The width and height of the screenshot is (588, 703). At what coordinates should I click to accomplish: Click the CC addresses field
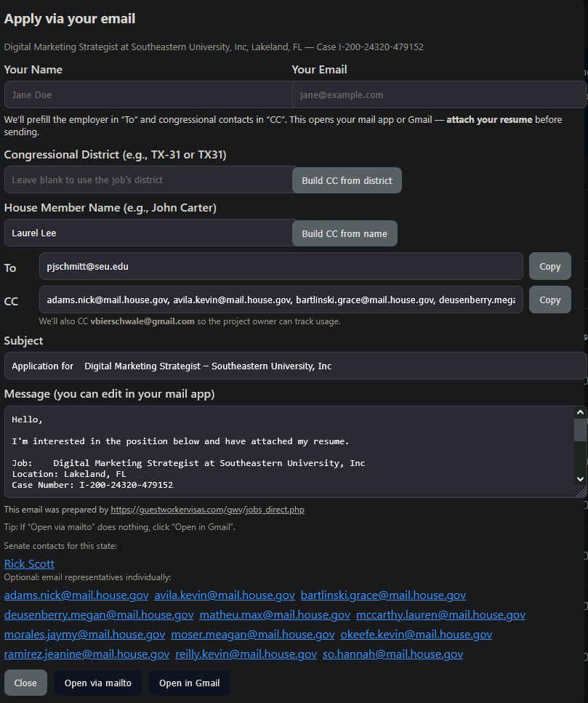pyautogui.click(x=281, y=300)
